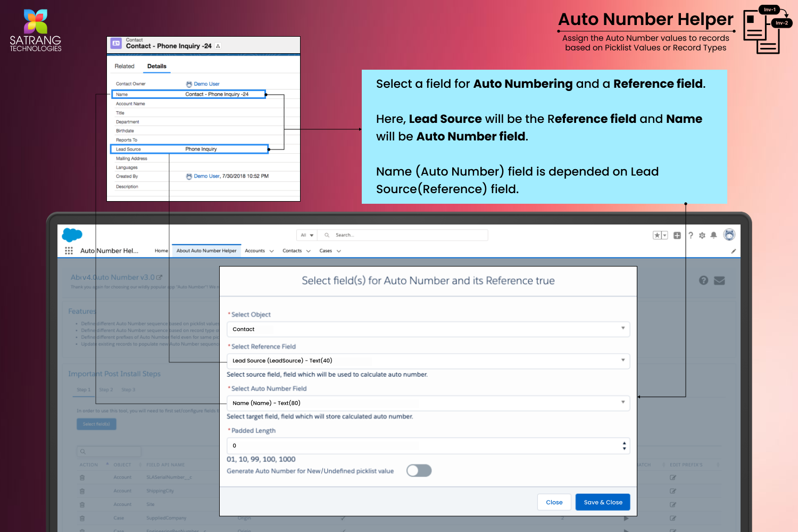Screen dimensions: 798x532
Task: Click the dimmed Select field(s) button
Action: click(x=96, y=424)
